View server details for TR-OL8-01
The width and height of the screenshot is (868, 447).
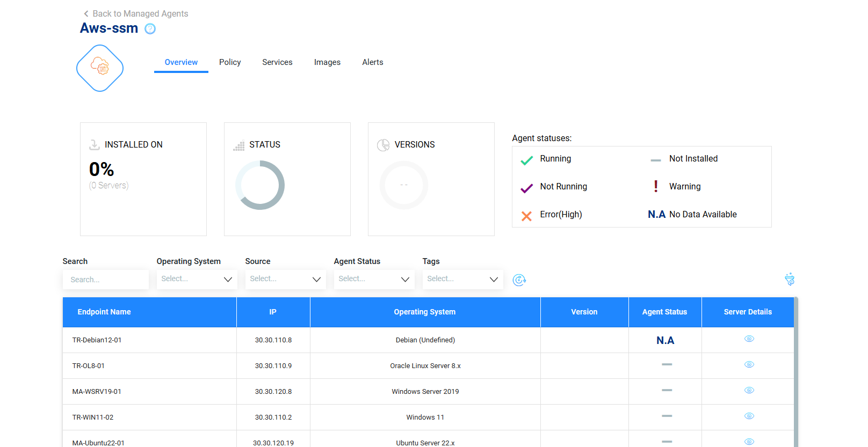pos(749,365)
